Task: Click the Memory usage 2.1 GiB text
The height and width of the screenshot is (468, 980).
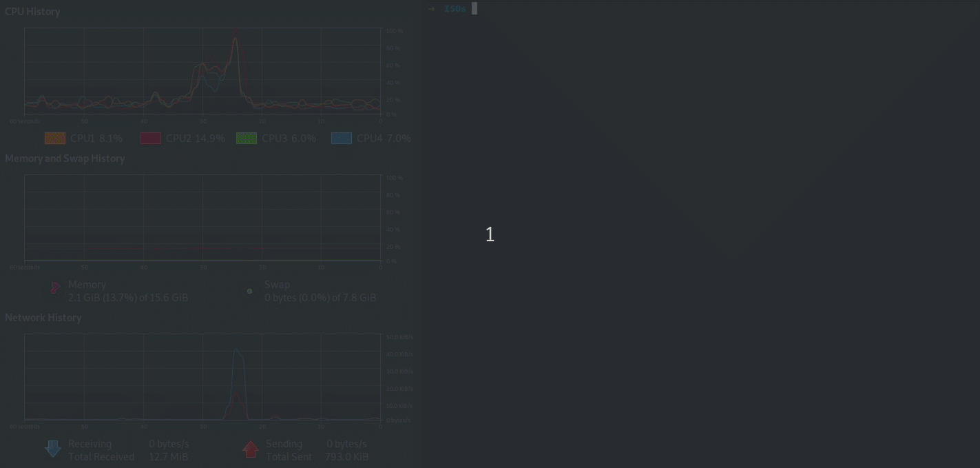Action: (x=128, y=298)
